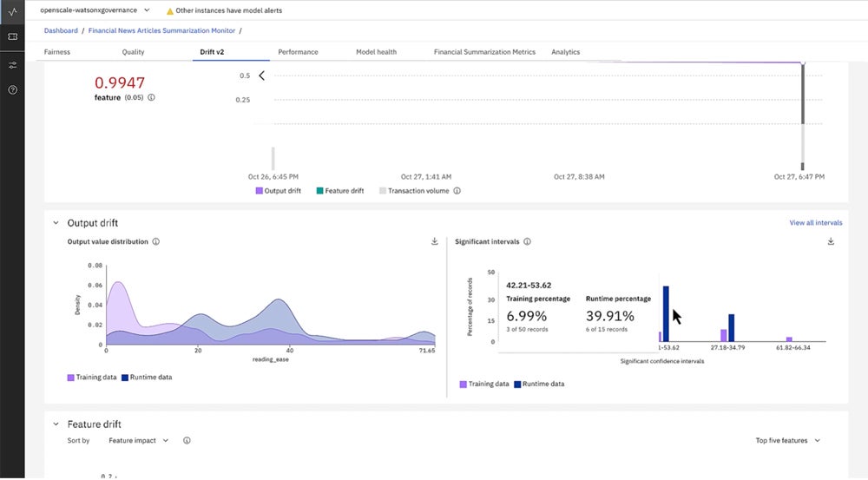
Task: Click the View all intervals link
Action: tap(815, 223)
